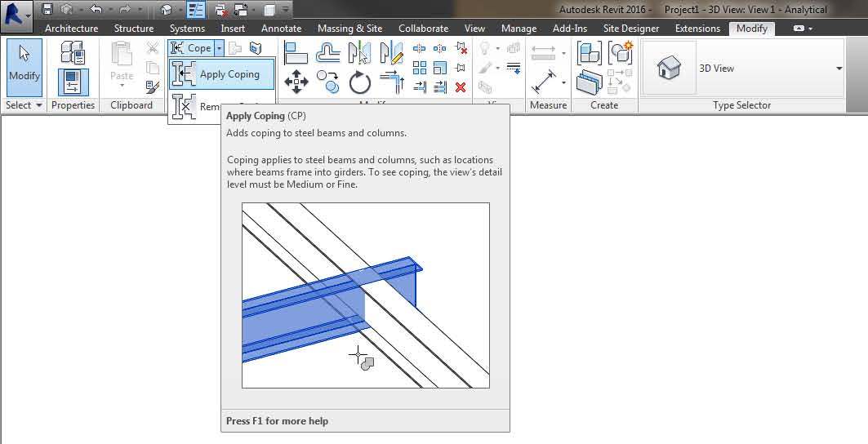The width and height of the screenshot is (868, 444).
Task: Open the Collaborate tab
Action: pos(423,29)
